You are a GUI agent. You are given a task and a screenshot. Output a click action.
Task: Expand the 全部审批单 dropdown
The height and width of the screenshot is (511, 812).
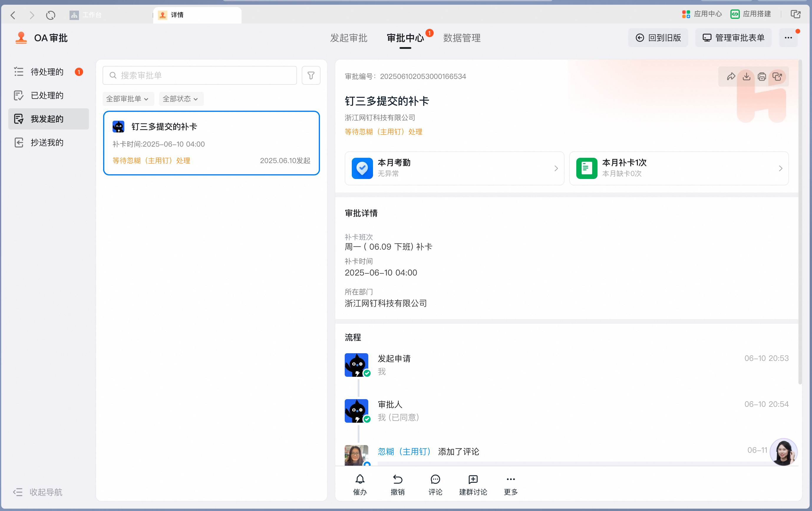tap(128, 99)
